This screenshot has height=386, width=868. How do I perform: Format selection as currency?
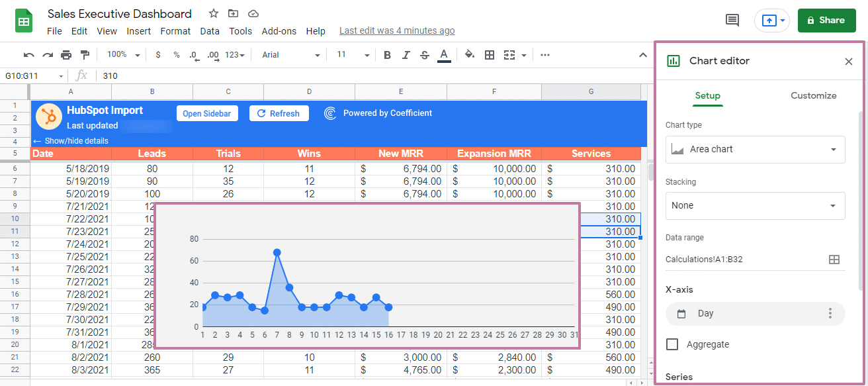click(x=157, y=55)
